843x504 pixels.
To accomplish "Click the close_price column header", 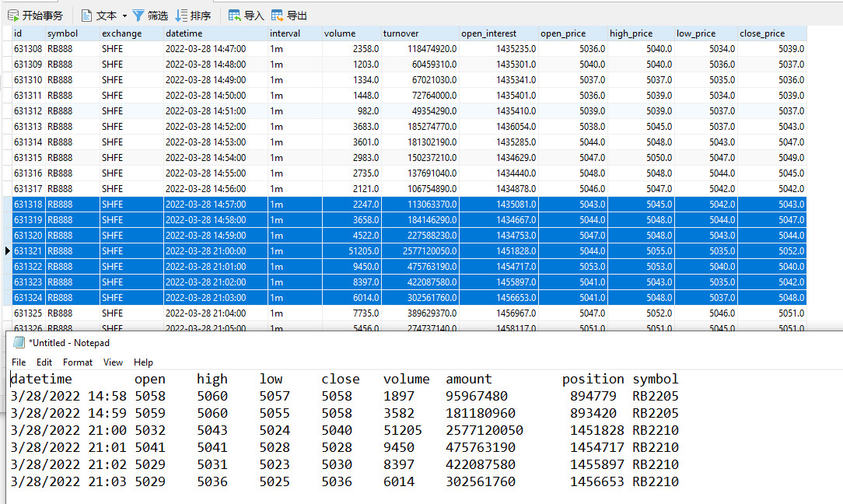I will (772, 33).
